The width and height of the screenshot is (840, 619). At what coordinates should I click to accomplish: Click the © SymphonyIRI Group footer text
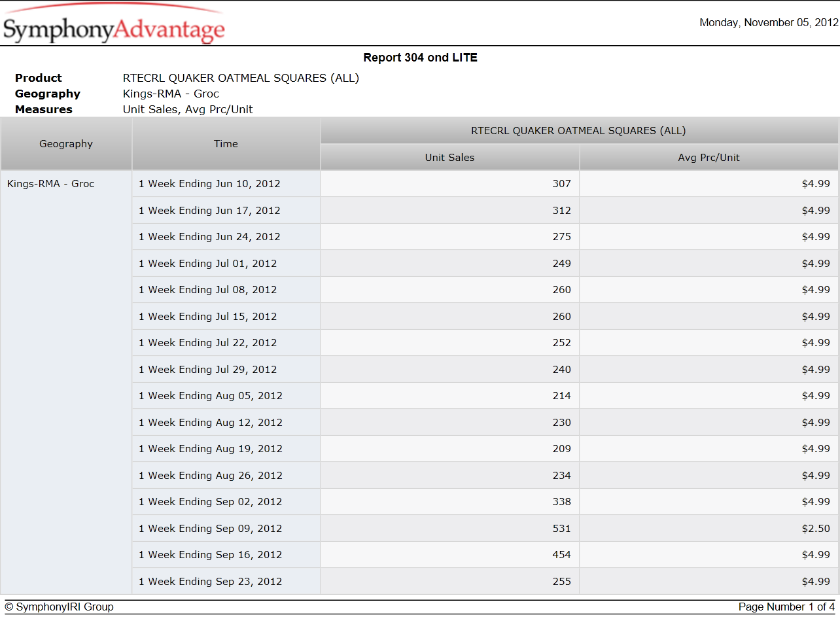click(60, 607)
